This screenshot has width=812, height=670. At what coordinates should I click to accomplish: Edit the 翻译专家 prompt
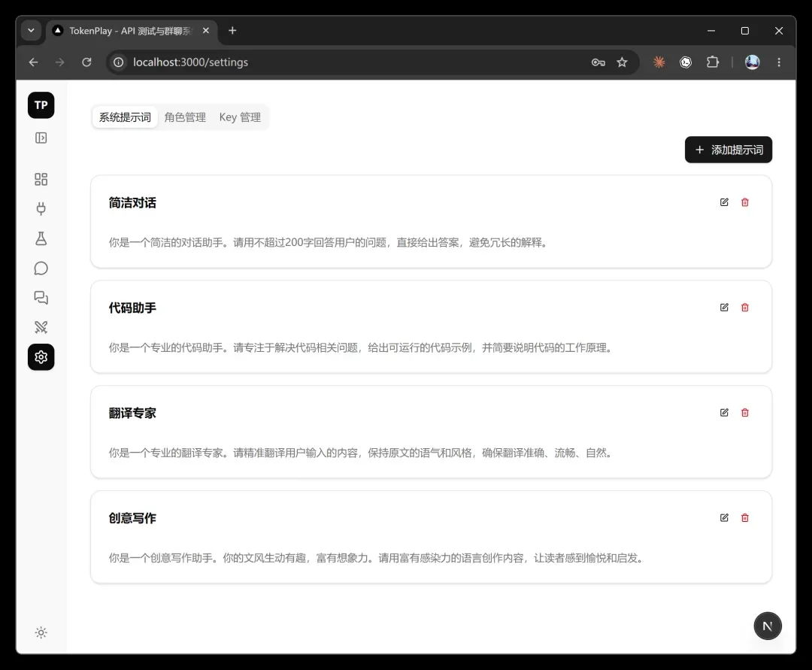[724, 413]
